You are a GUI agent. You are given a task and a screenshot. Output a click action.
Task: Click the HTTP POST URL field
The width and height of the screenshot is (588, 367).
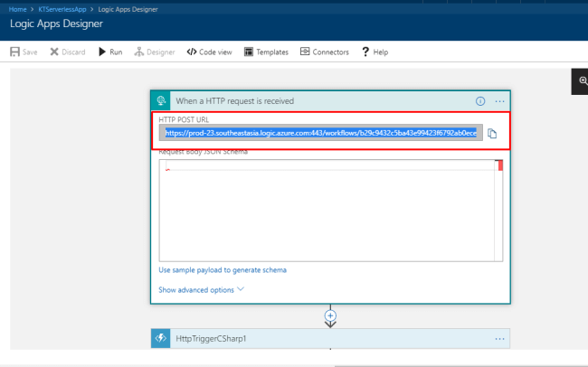(321, 133)
